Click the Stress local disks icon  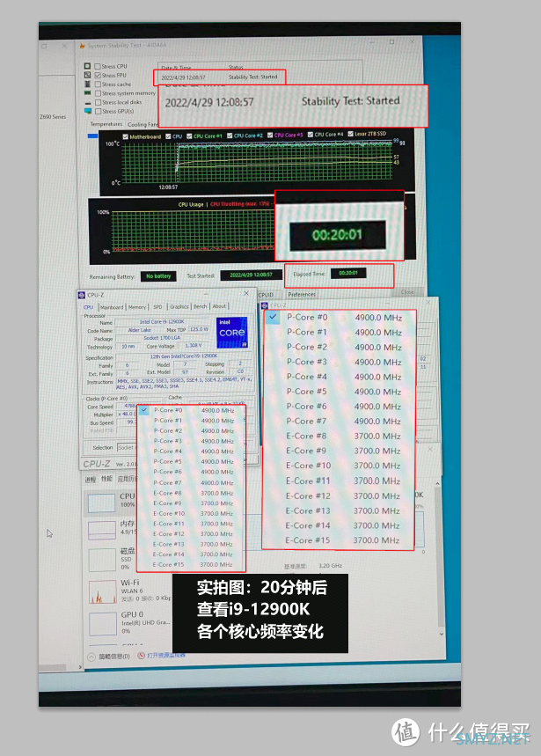point(87,102)
